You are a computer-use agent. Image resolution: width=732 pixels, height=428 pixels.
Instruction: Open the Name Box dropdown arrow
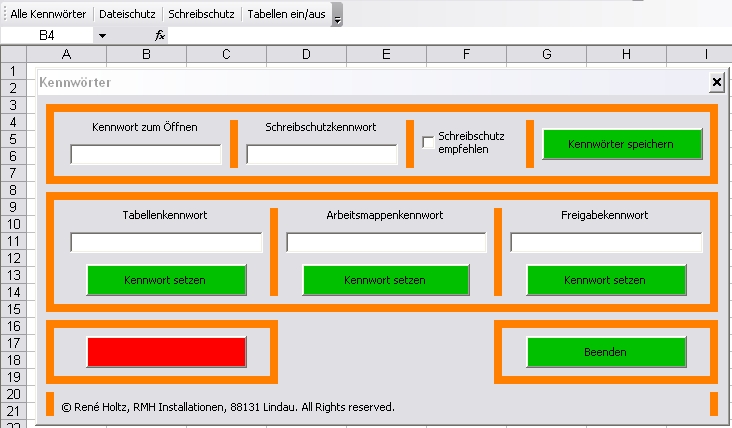(x=102, y=35)
